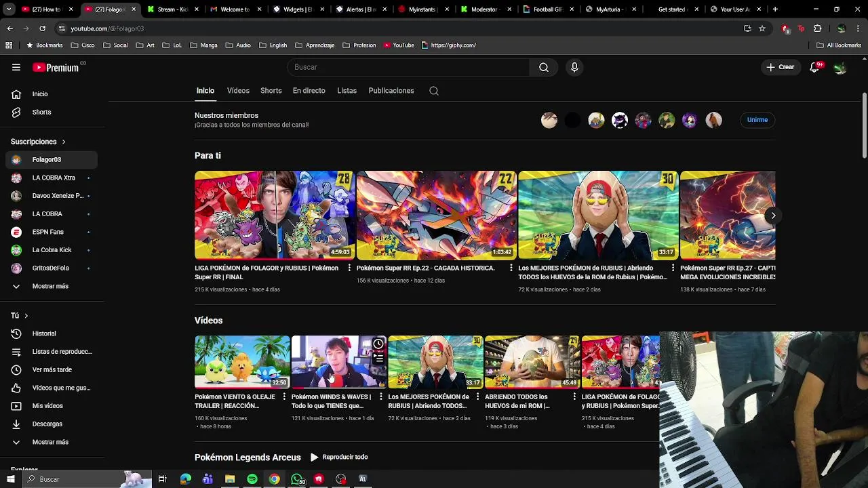Reload the page with browser refresh icon
Viewport: 868px width, 488px height.
pos(42,28)
